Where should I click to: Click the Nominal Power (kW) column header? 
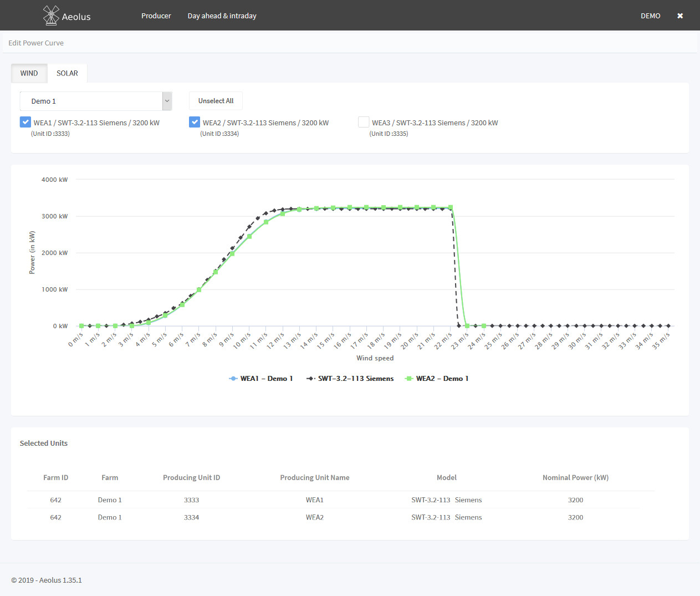point(576,477)
